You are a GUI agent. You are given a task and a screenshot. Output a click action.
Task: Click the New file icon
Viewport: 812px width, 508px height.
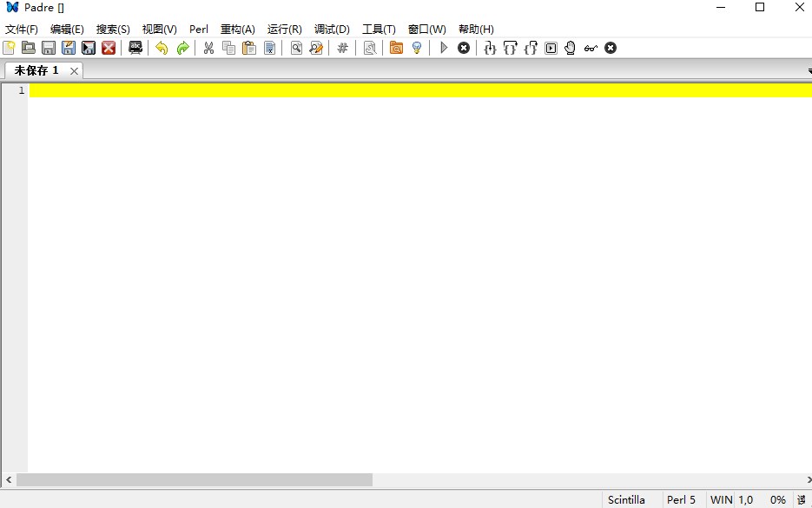[x=10, y=48]
